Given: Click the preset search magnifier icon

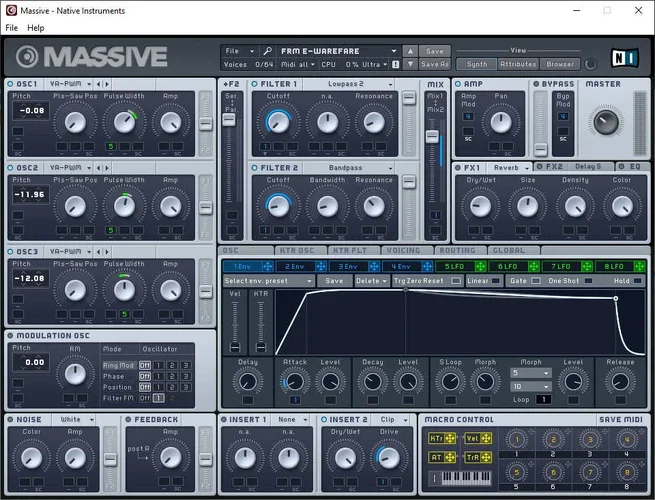Looking at the screenshot, I should point(267,50).
